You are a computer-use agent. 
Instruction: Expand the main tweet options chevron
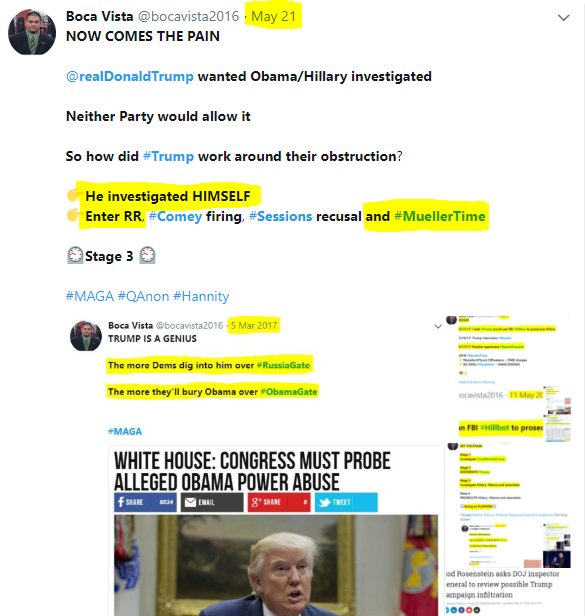(x=563, y=18)
